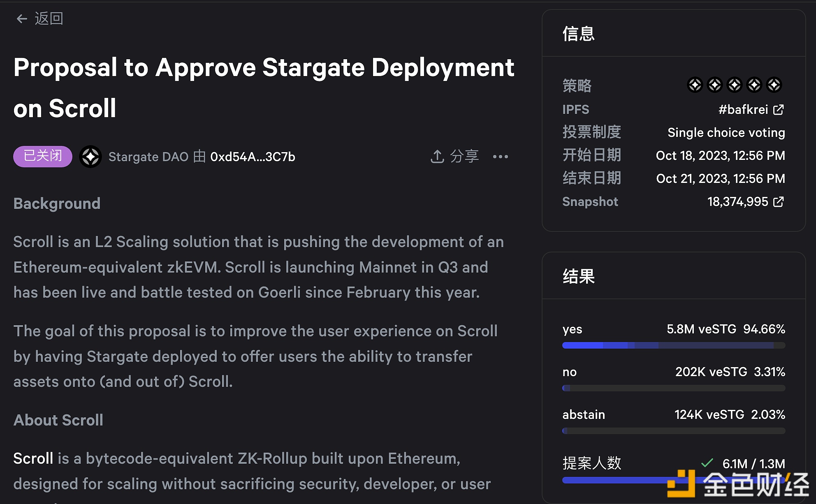The height and width of the screenshot is (504, 816).
Task: Click the abstain result progress bar
Action: [673, 430]
